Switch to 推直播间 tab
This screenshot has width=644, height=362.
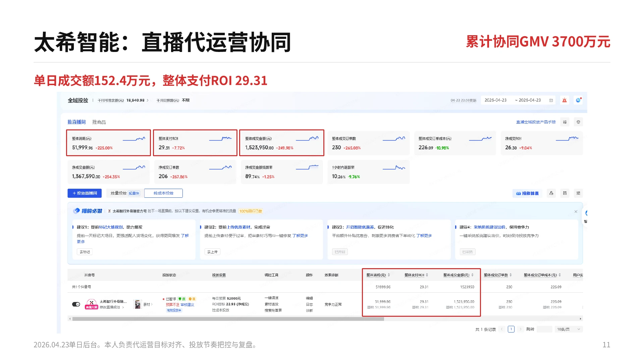click(76, 122)
